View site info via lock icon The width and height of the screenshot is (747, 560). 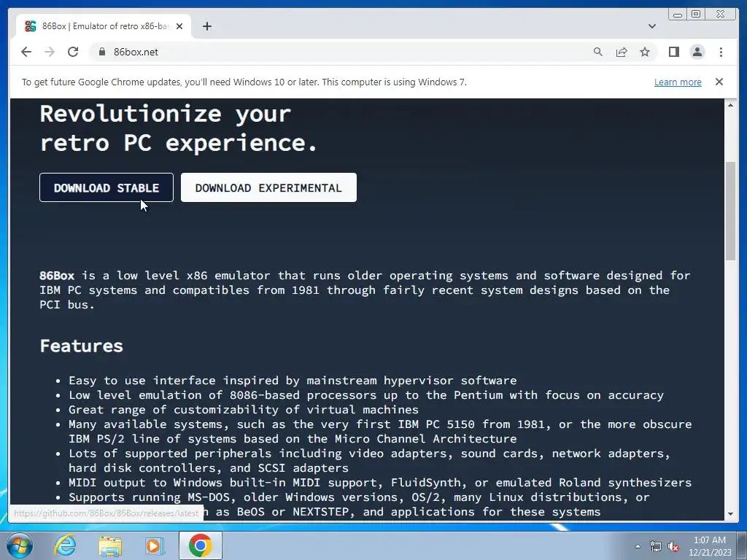[101, 52]
